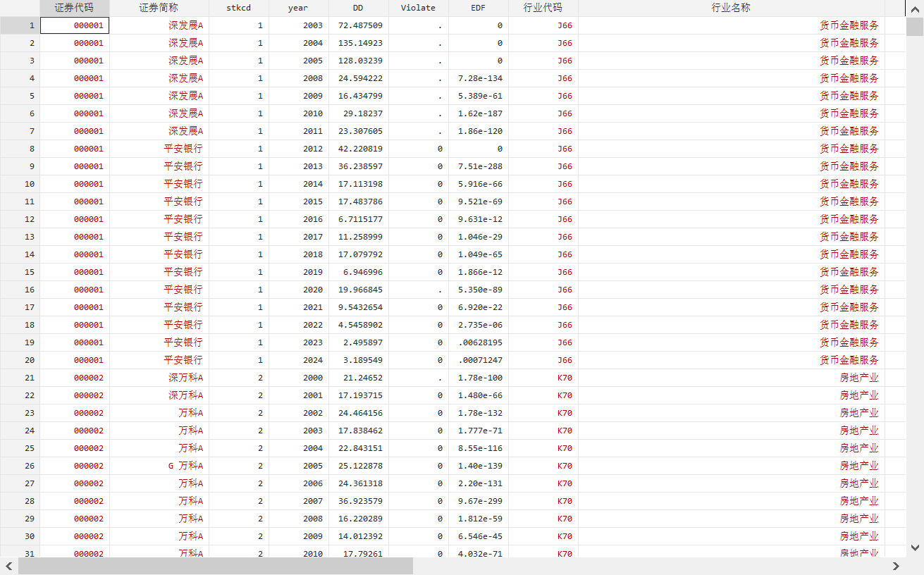Click the horizontal scrollbar thumb
The width and height of the screenshot is (924, 575).
pyautogui.click(x=216, y=566)
